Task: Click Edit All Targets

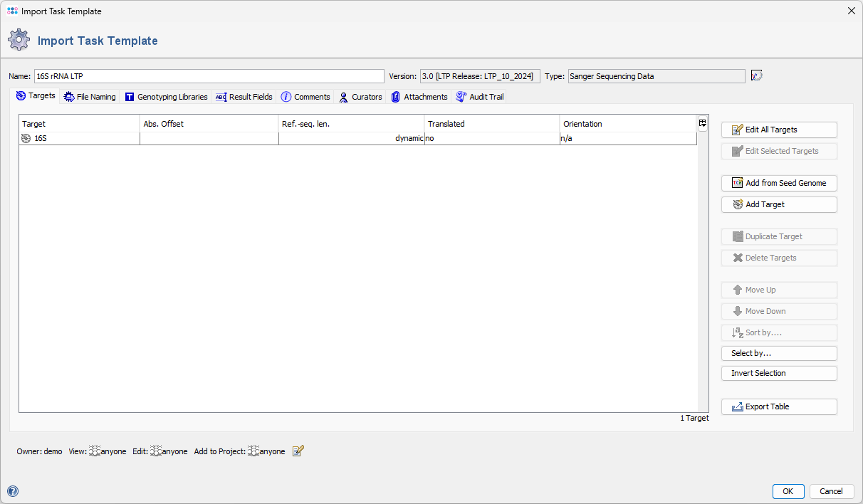Action: coord(778,130)
